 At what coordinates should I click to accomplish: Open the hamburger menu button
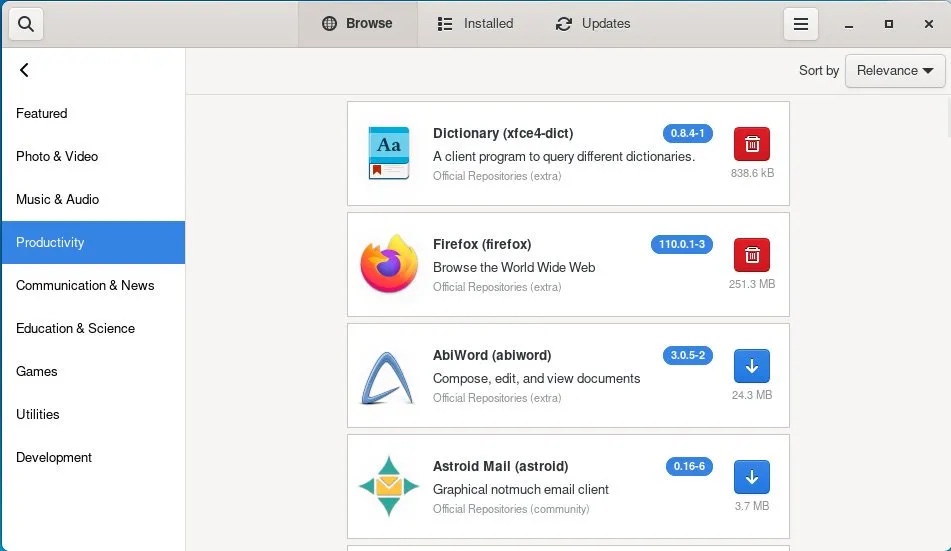[800, 24]
